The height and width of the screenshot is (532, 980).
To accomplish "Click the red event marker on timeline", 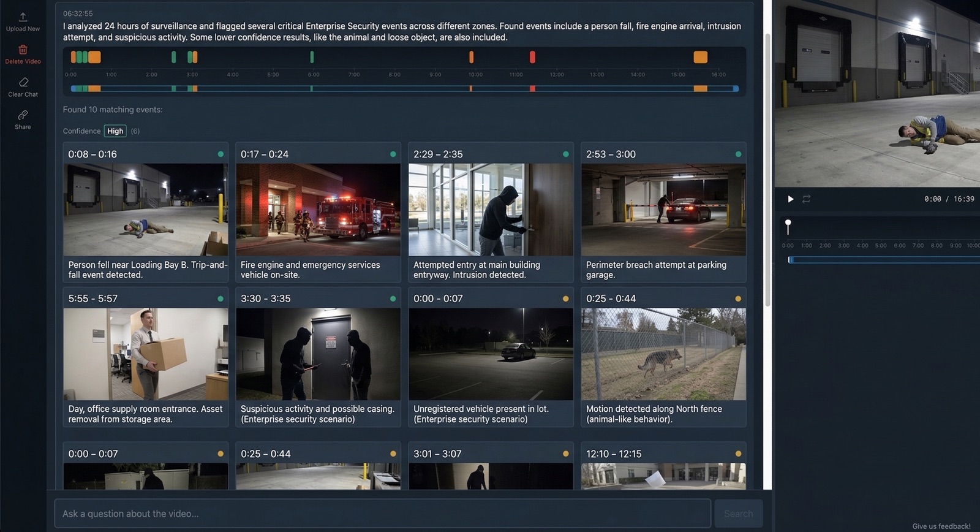I will point(532,57).
